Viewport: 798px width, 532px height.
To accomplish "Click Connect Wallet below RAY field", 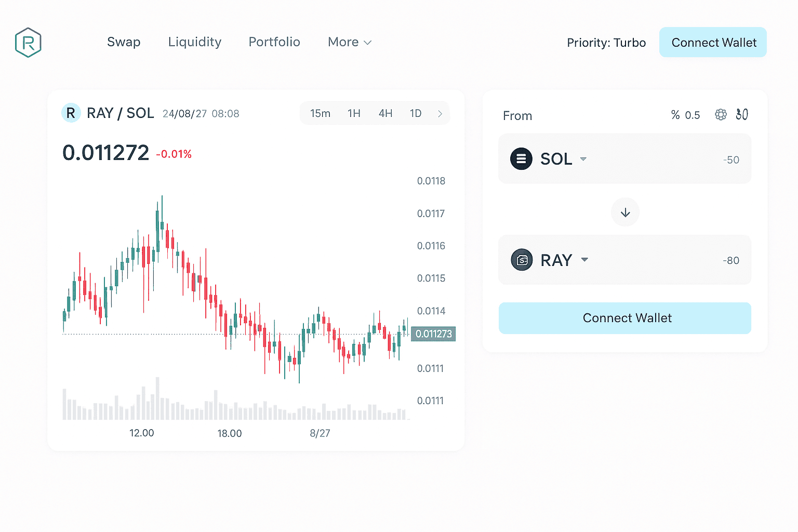I will pyautogui.click(x=624, y=318).
